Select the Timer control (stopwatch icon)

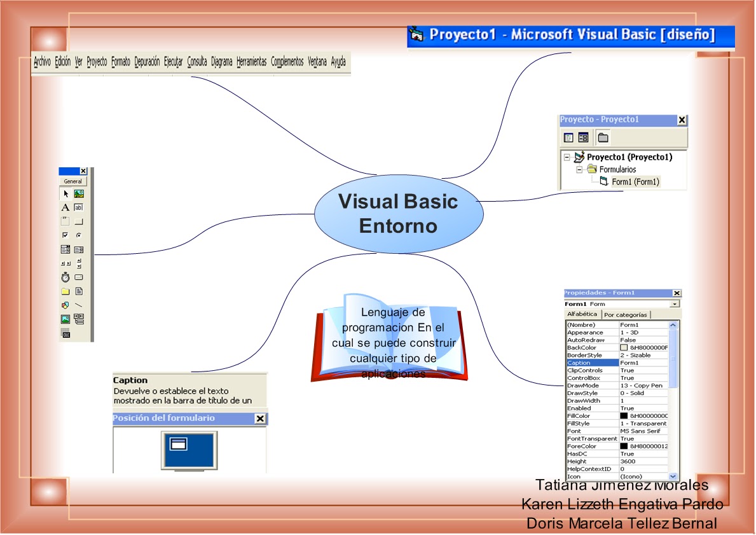65,277
